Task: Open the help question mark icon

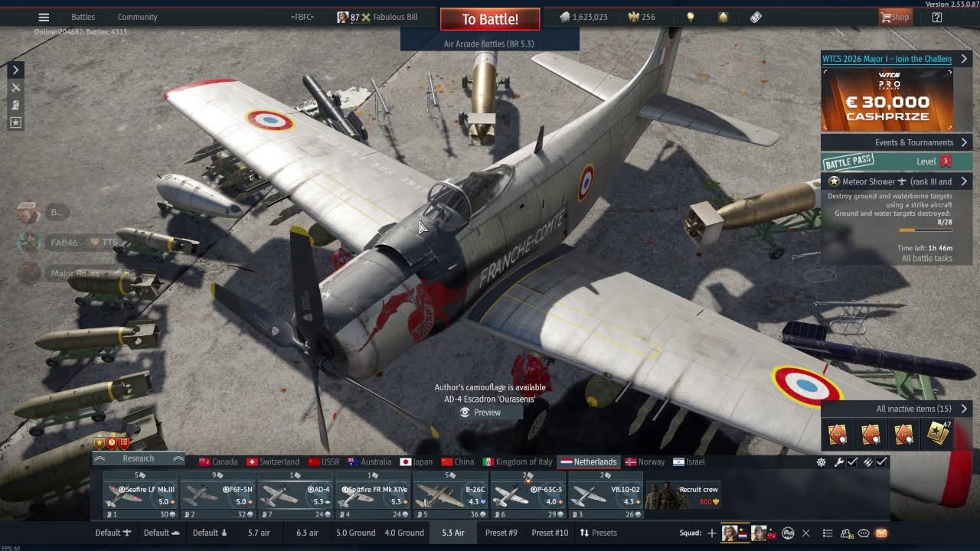Action: [x=936, y=17]
